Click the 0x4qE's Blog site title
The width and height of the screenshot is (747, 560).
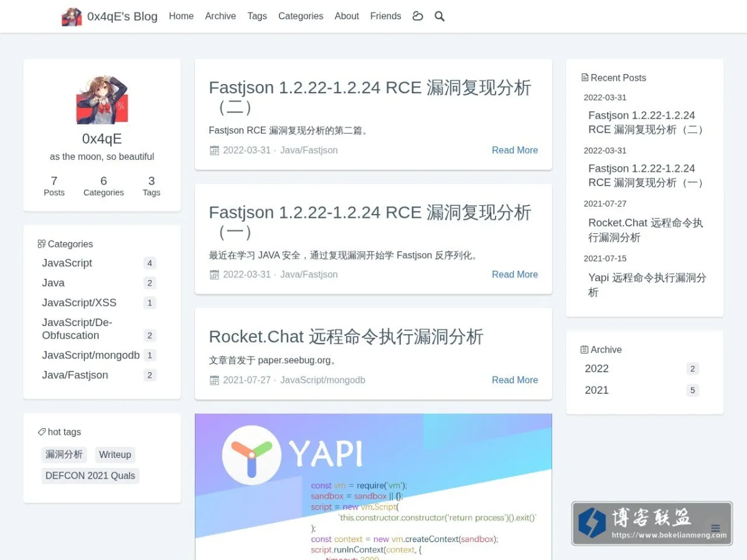122,17
